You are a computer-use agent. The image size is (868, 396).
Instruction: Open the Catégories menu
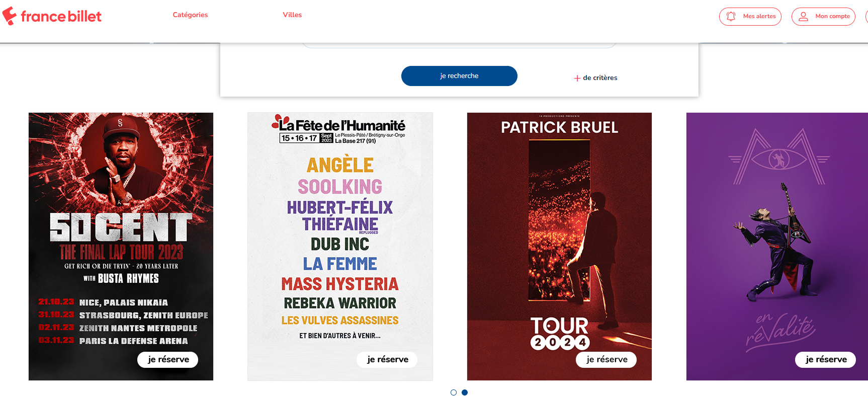tap(190, 15)
